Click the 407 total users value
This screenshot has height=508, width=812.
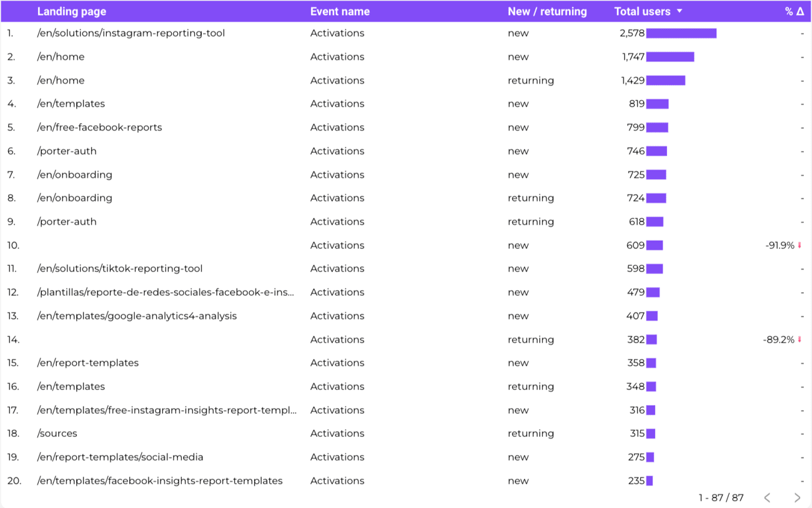click(636, 316)
